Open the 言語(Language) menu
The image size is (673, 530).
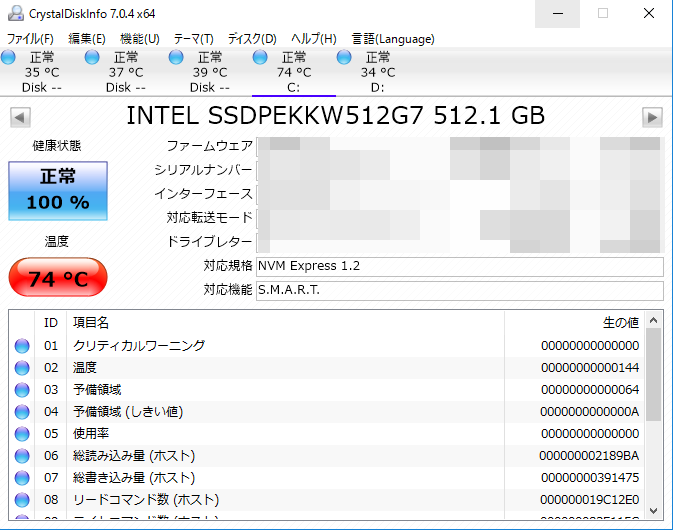click(393, 39)
